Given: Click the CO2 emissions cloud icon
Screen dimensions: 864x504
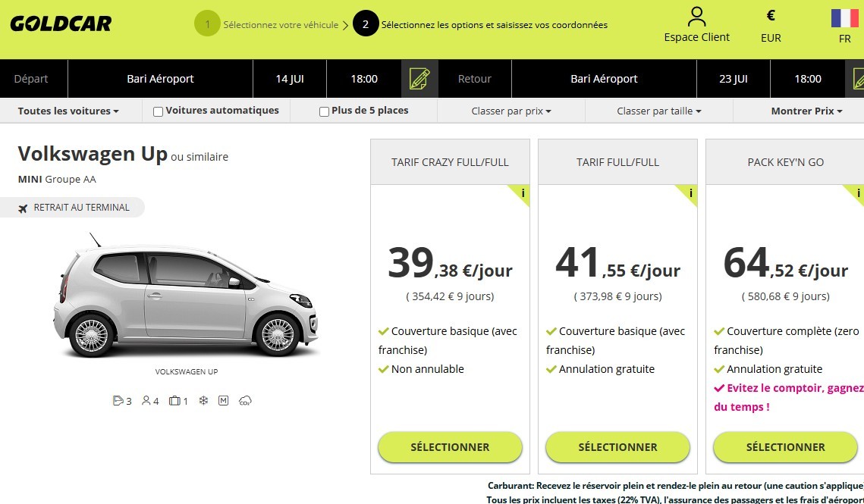Looking at the screenshot, I should tap(245, 400).
